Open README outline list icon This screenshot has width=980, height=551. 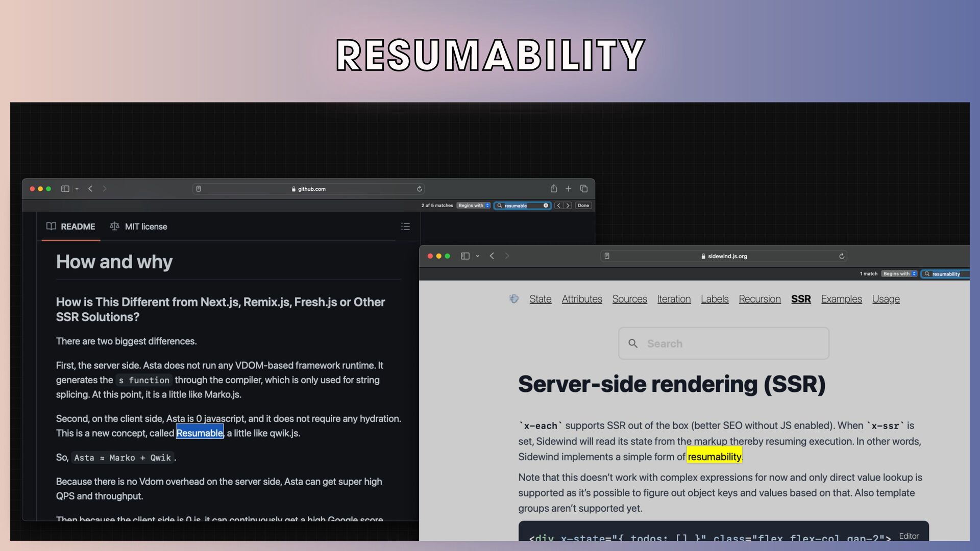coord(406,227)
